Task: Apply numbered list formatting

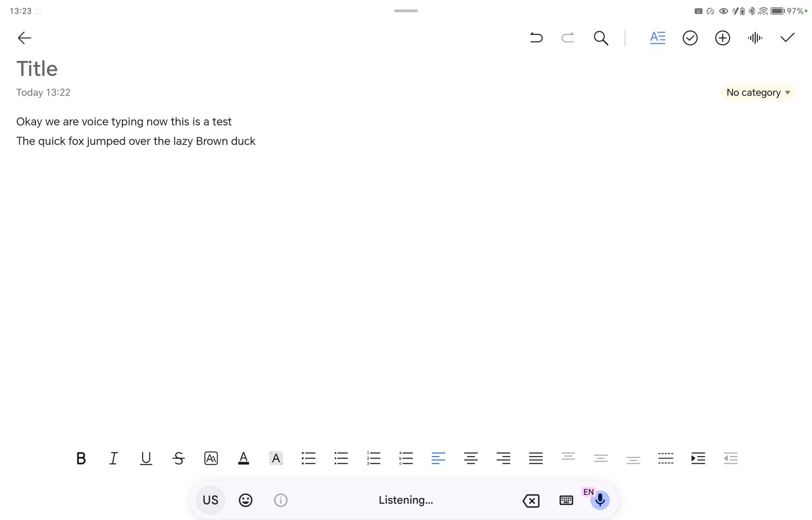Action: 373,458
